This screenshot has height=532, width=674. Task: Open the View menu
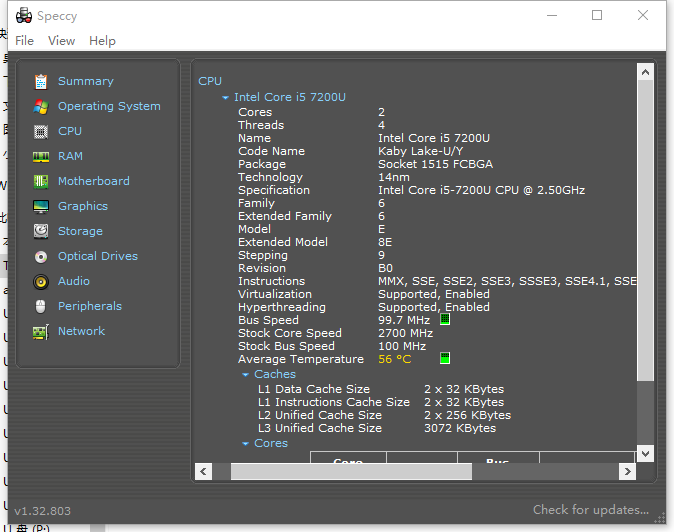tap(61, 41)
